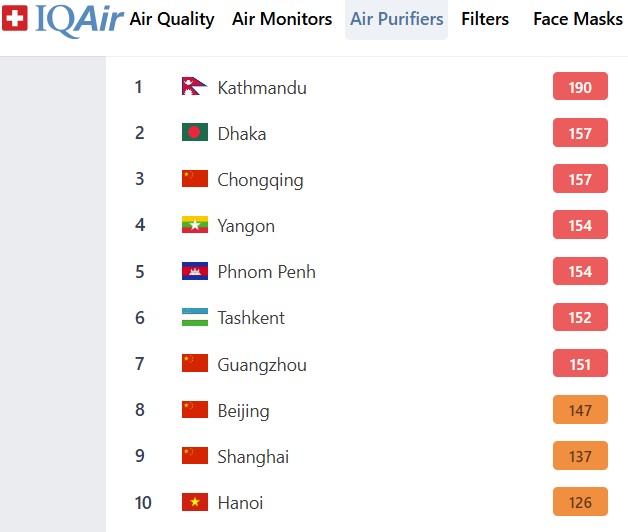Click the Uzbekistan flag beside Tashkent
Image resolution: width=628 pixels, height=532 pixels.
195,317
